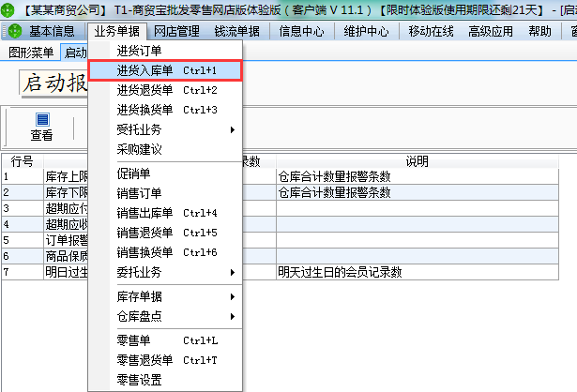Select 进货换货单 menu entry
This screenshot has width=577, height=392.
pyautogui.click(x=165, y=110)
